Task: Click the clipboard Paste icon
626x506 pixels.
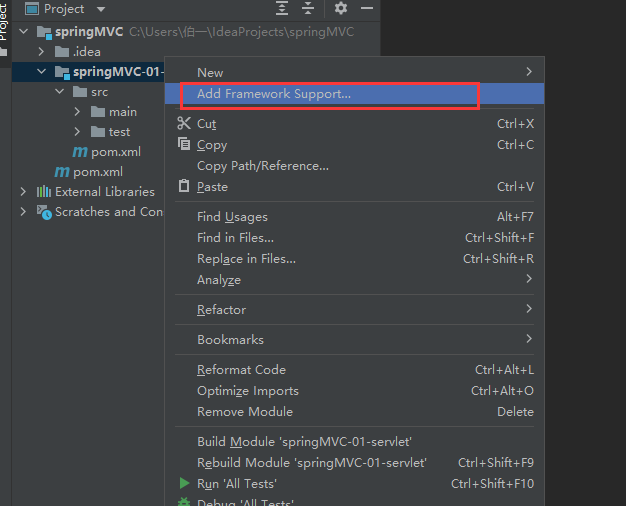Action: (184, 186)
